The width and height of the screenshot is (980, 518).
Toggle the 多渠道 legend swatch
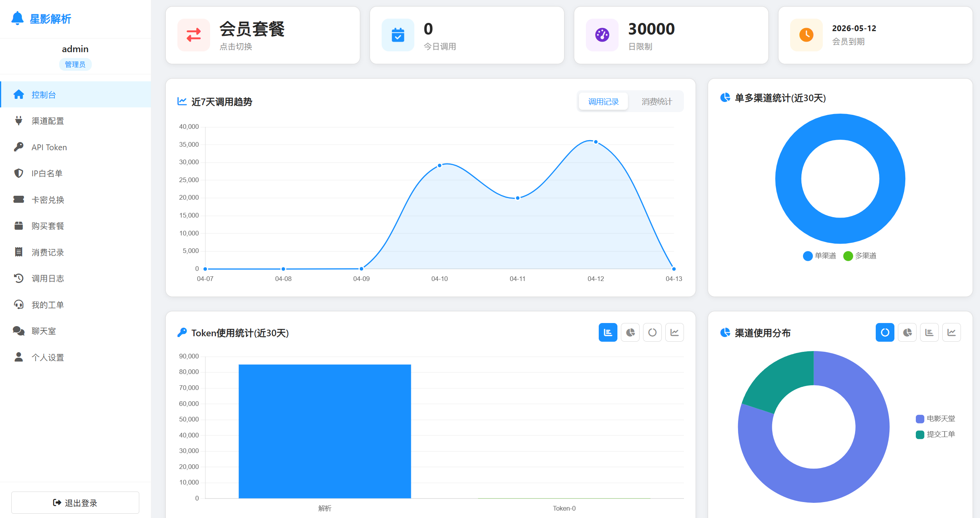coord(848,256)
